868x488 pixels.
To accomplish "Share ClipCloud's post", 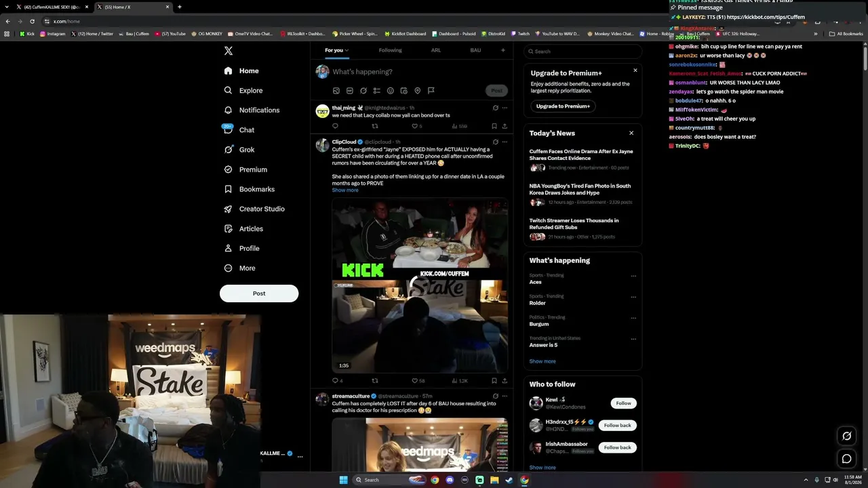I will click(505, 381).
